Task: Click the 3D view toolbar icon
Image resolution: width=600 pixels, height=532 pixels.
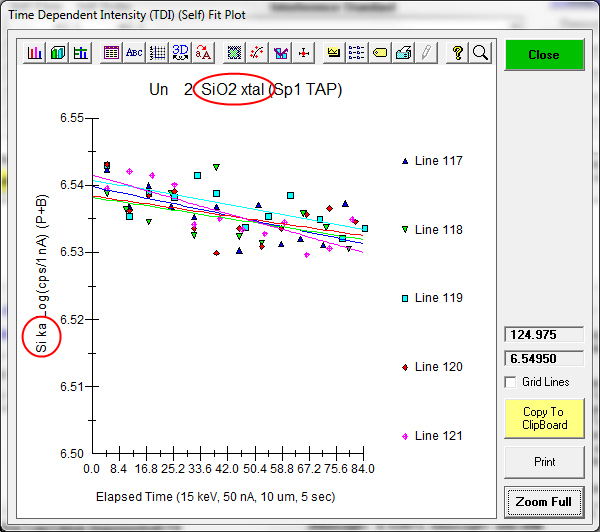Action: tap(181, 53)
